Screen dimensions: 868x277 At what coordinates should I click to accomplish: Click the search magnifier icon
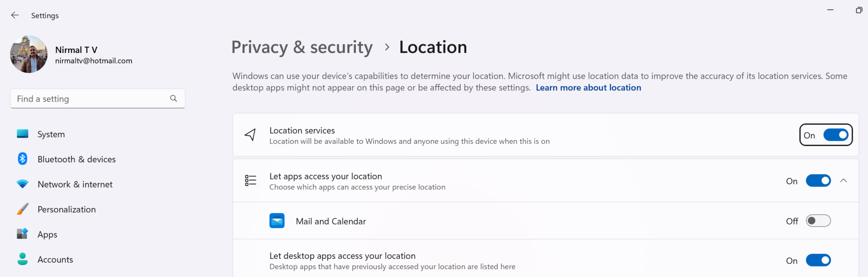tap(173, 98)
